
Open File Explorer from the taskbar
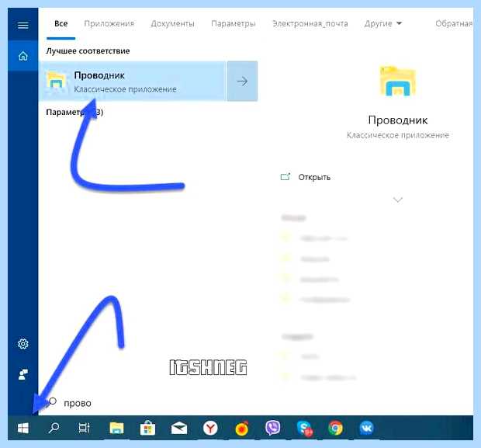click(117, 428)
